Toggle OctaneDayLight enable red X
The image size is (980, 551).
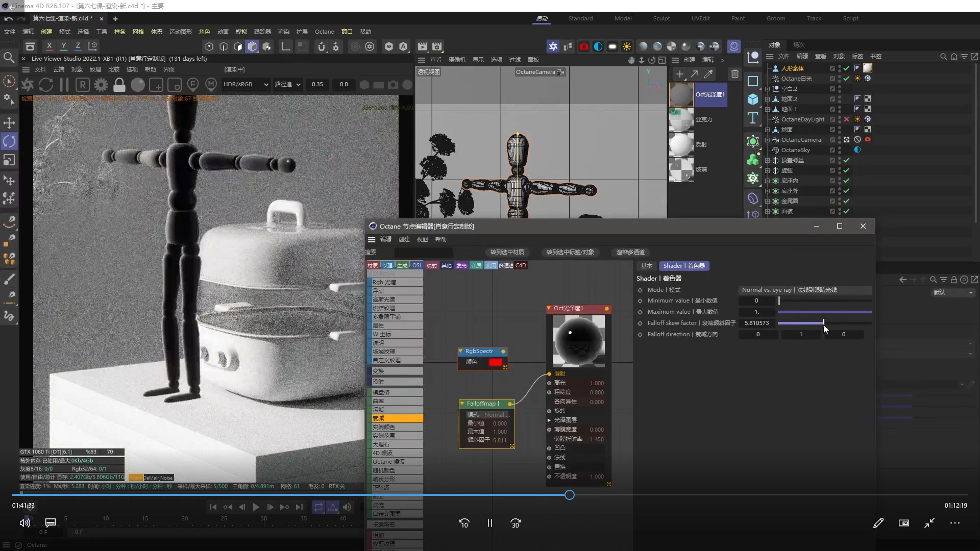click(846, 119)
